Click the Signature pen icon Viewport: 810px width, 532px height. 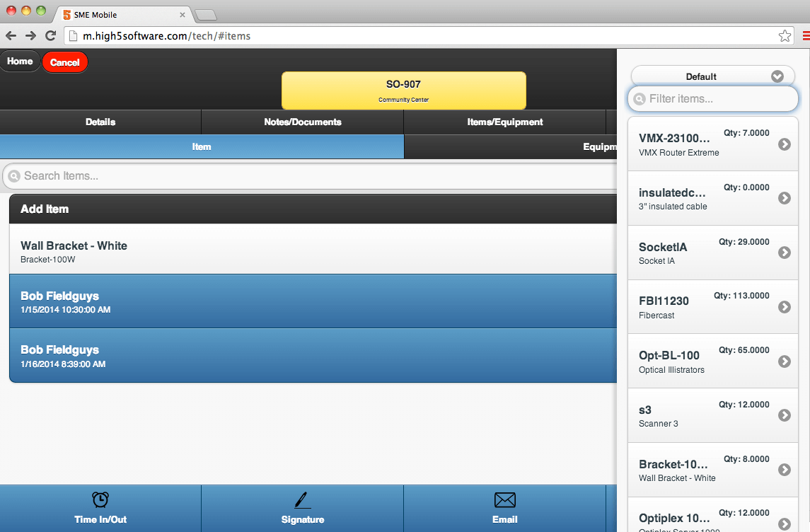tap(303, 499)
